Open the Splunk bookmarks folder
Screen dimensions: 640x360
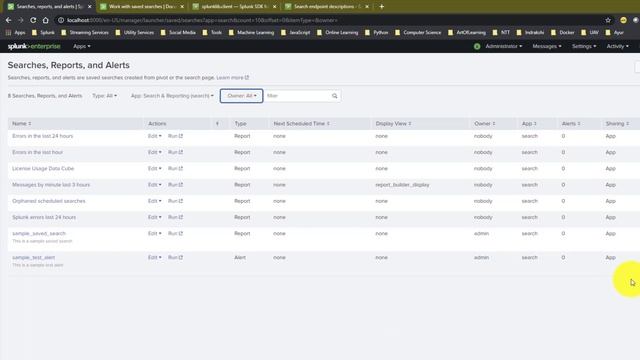click(x=43, y=32)
